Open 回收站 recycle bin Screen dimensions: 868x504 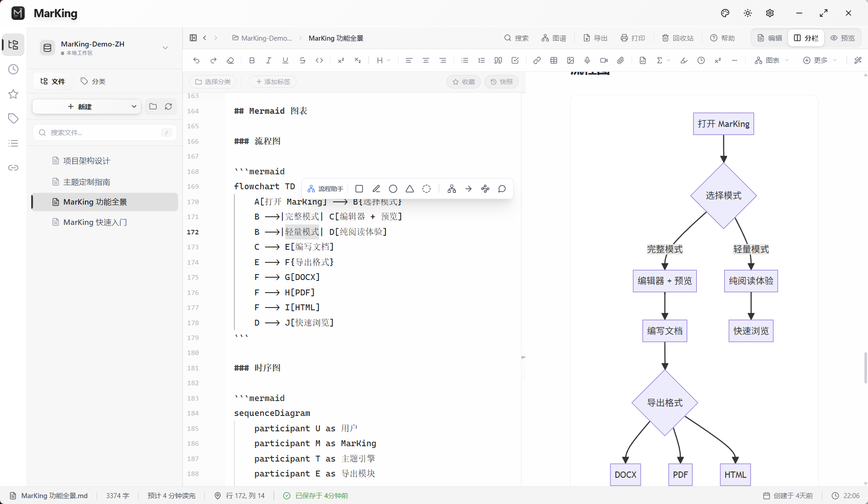(678, 38)
